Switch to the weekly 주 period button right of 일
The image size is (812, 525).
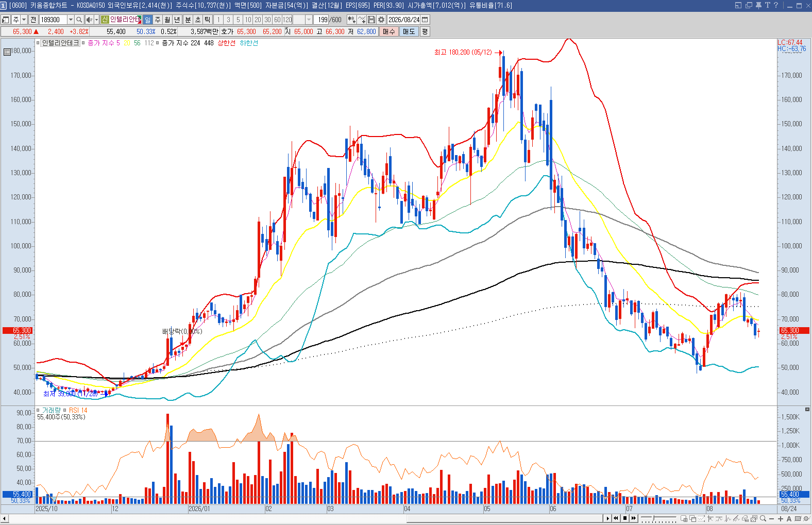coord(158,20)
